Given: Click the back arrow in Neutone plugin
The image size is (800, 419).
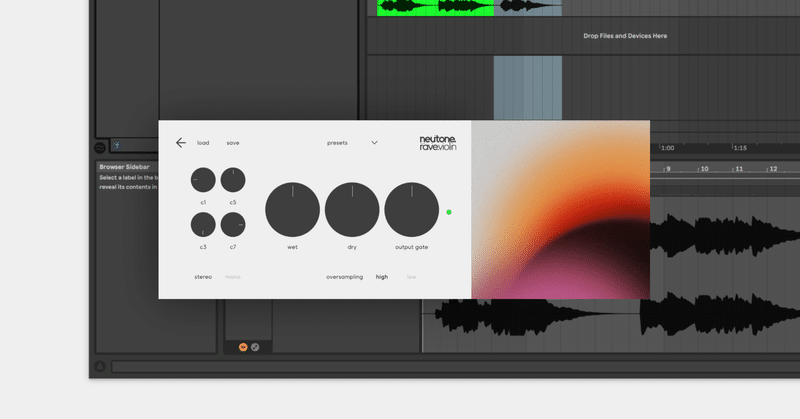Looking at the screenshot, I should 181,143.
